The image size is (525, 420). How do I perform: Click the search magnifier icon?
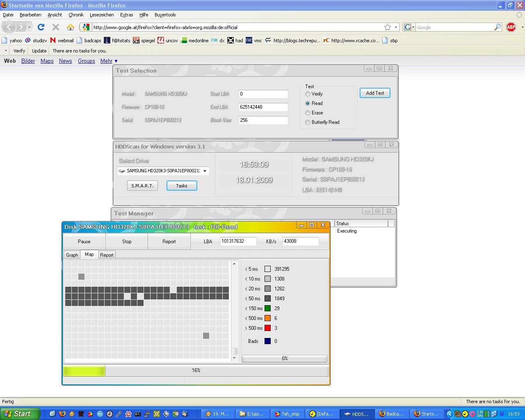click(498, 27)
